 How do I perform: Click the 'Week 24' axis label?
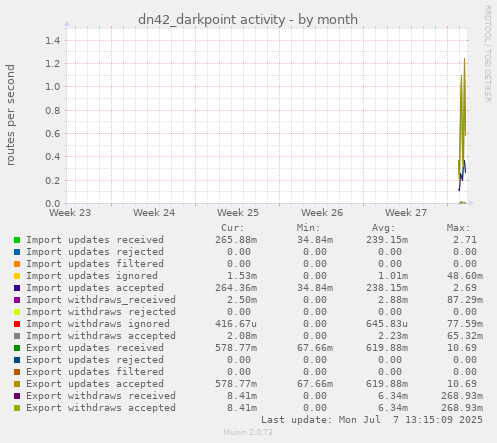point(154,213)
